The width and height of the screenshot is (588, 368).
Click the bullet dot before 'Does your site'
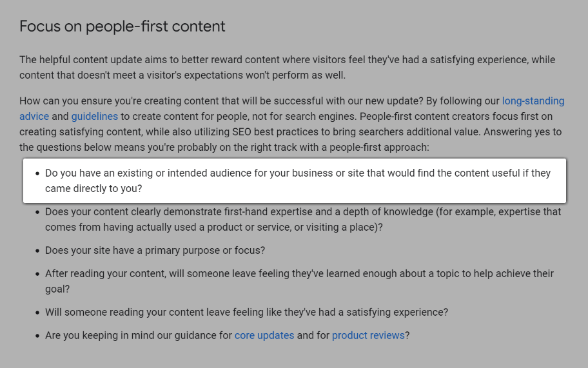click(36, 251)
